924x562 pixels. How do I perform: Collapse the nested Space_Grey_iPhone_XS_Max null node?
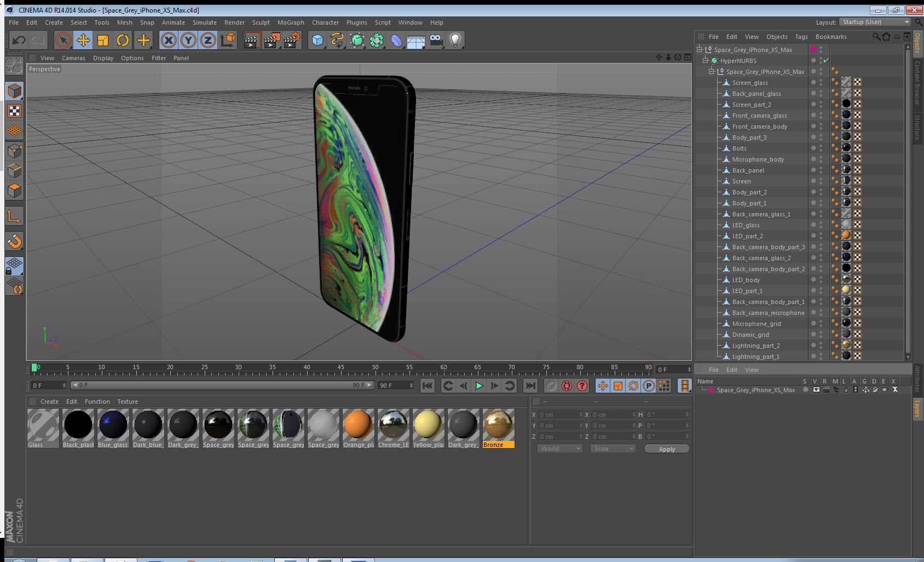click(x=711, y=71)
